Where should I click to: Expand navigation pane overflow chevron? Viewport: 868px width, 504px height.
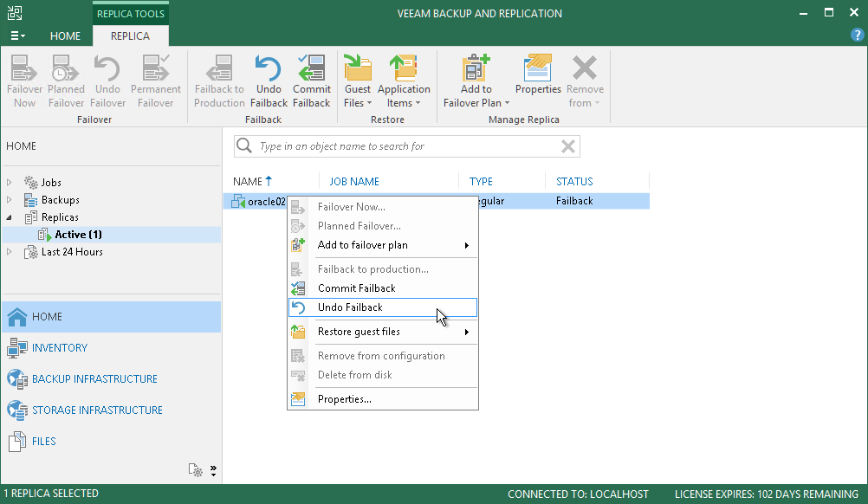click(x=214, y=470)
